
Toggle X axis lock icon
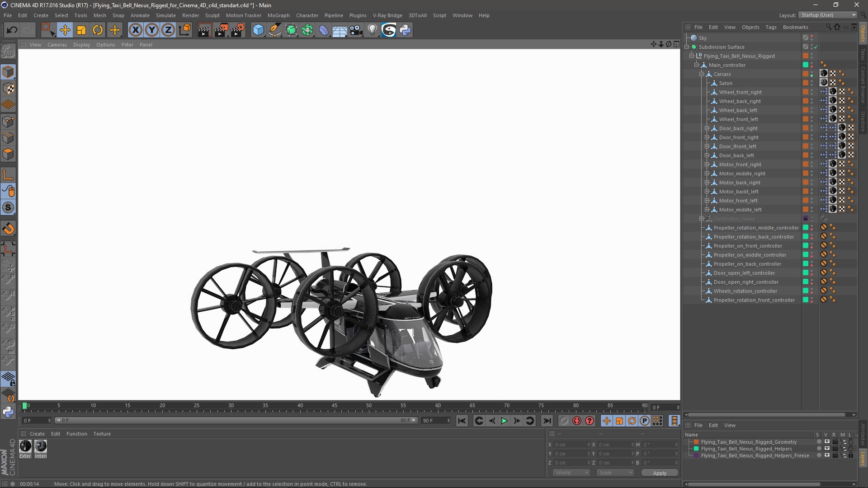[135, 30]
